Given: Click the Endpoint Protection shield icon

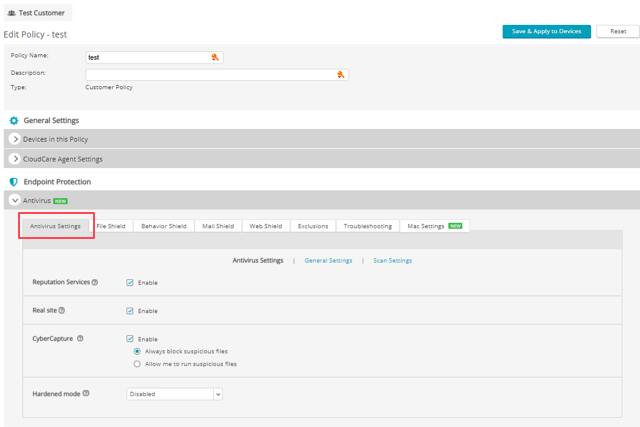Looking at the screenshot, I should tap(14, 182).
